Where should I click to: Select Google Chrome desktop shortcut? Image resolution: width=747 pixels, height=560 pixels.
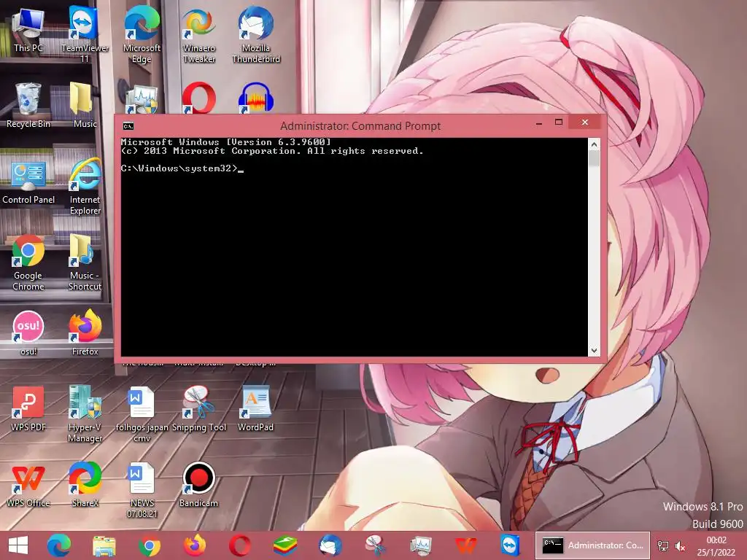point(28,262)
